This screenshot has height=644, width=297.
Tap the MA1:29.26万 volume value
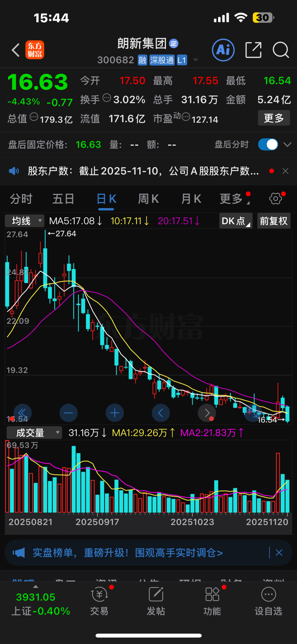pos(143,433)
